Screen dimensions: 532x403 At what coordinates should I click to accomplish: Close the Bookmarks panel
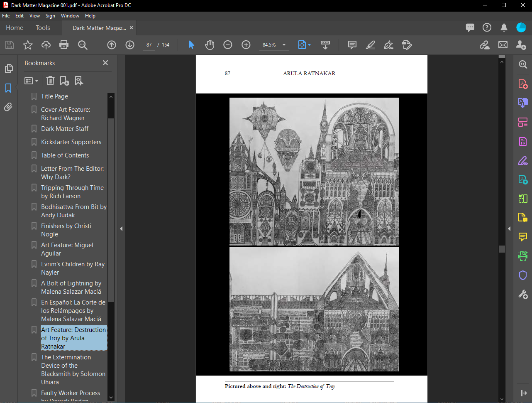(105, 63)
